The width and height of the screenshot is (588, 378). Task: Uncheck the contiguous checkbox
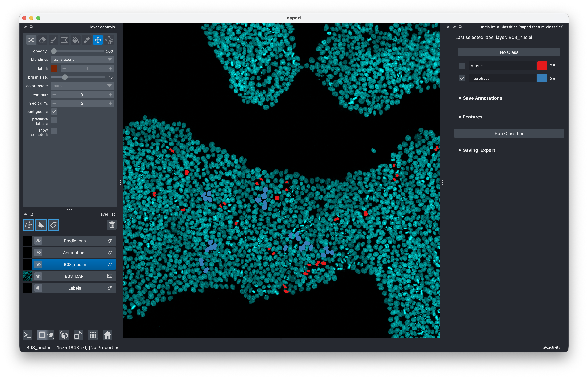(54, 112)
